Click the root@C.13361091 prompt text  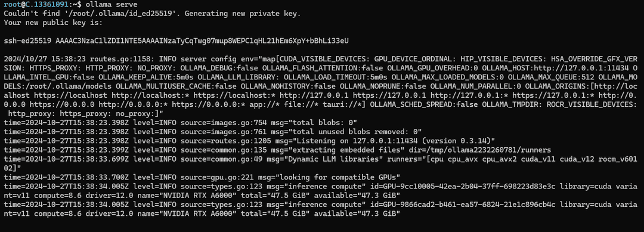[37, 4]
